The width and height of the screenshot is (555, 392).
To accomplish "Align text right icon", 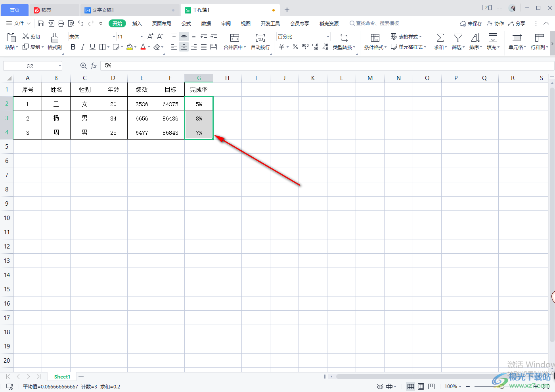I will (x=194, y=47).
